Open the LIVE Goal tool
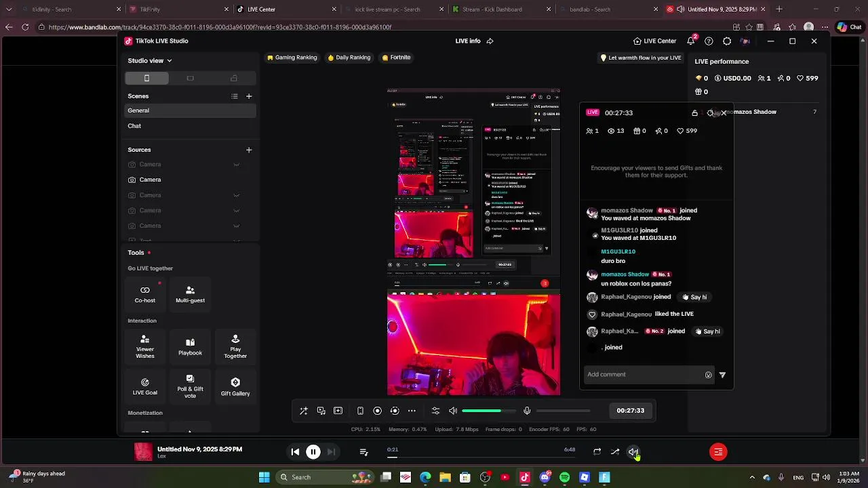Image resolution: width=868 pixels, height=488 pixels. coord(145,386)
